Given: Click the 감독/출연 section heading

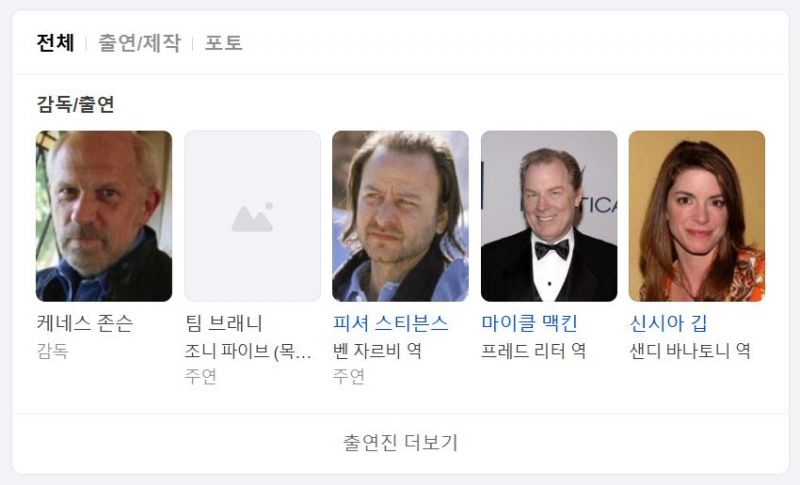Looking at the screenshot, I should [x=75, y=104].
